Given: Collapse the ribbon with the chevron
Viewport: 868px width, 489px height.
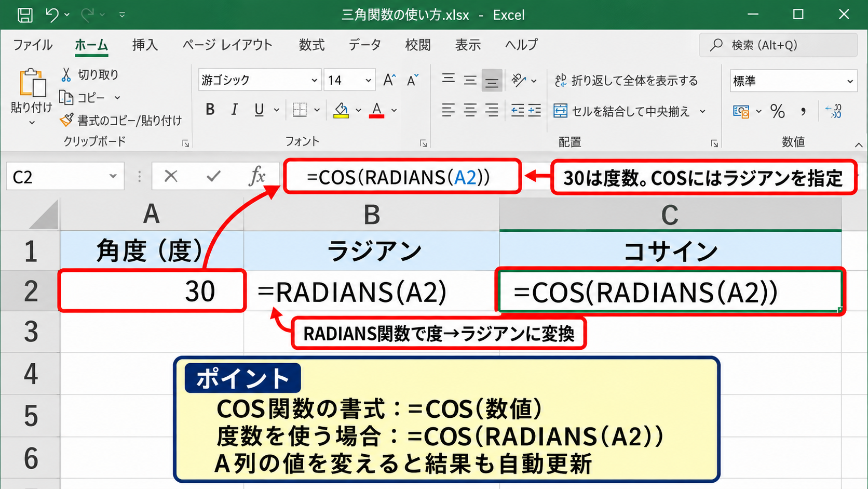Looking at the screenshot, I should point(859,144).
